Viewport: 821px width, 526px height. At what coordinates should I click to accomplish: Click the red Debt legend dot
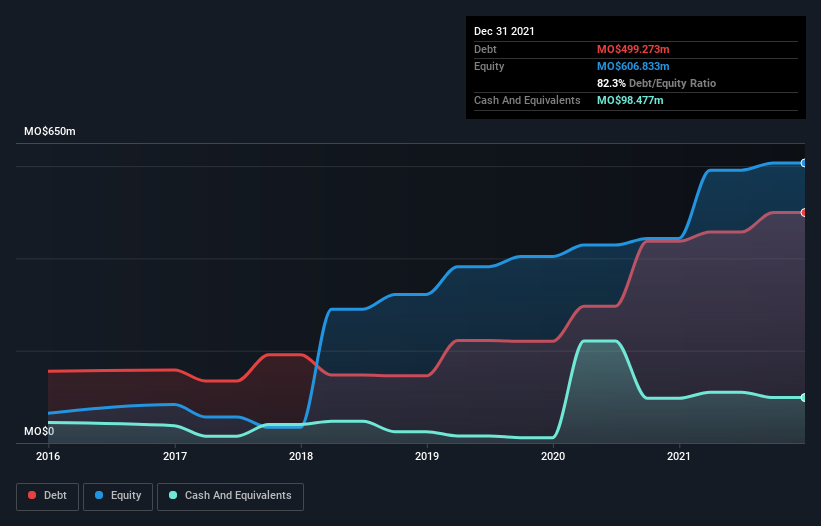tap(32, 495)
